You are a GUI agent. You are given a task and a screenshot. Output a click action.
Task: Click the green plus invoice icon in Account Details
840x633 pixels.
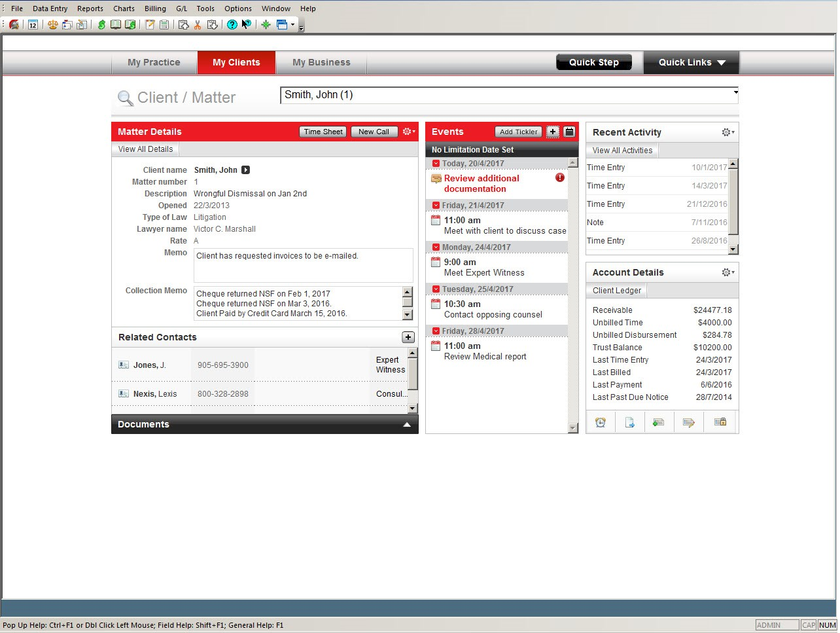pyautogui.click(x=659, y=422)
